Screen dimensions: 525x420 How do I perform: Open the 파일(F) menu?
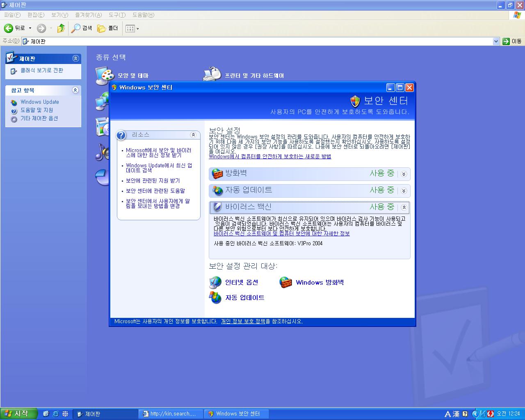click(12, 15)
